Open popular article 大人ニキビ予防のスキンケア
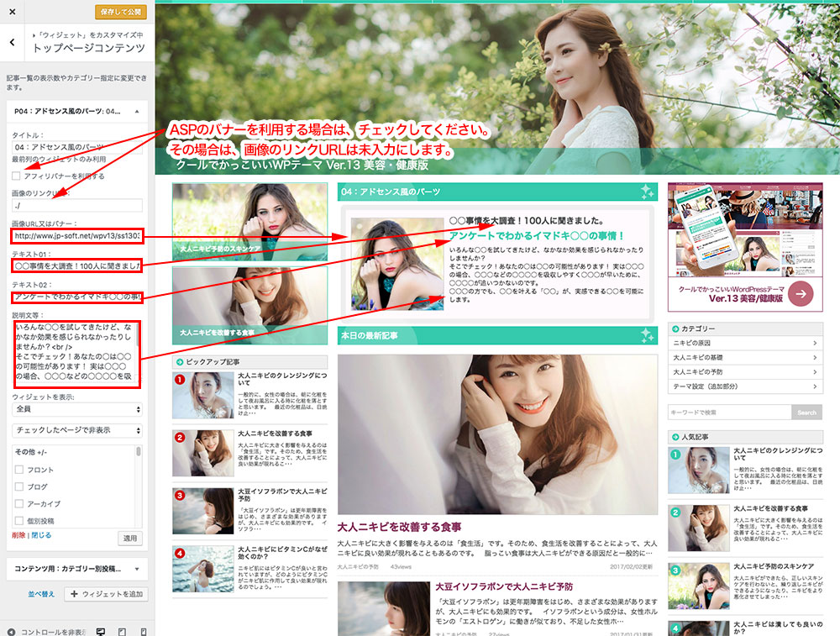The width and height of the screenshot is (840, 636). tap(774, 566)
